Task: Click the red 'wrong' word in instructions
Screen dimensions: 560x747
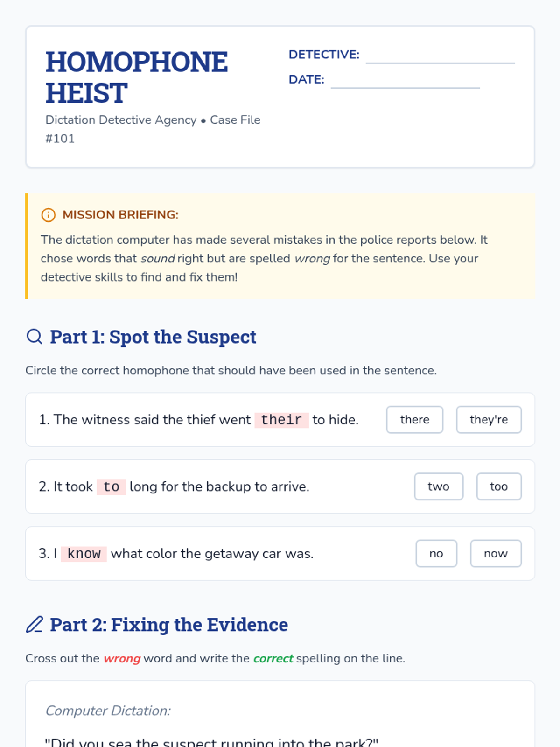Action: click(x=122, y=658)
